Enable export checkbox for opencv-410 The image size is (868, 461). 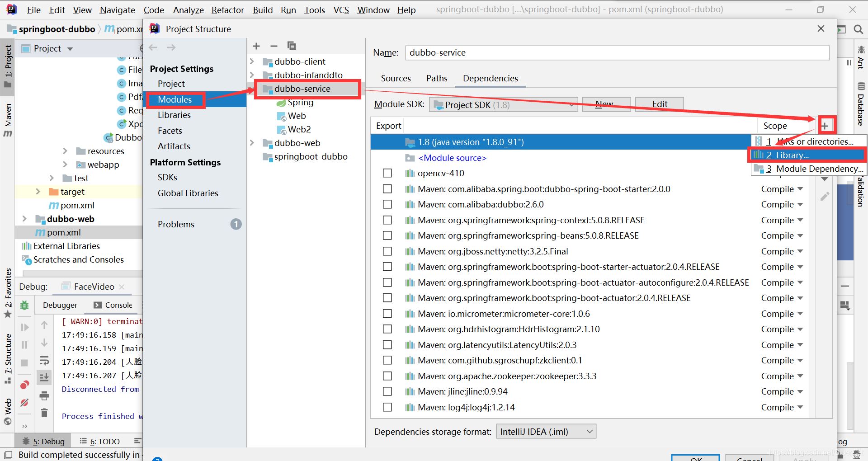point(387,173)
